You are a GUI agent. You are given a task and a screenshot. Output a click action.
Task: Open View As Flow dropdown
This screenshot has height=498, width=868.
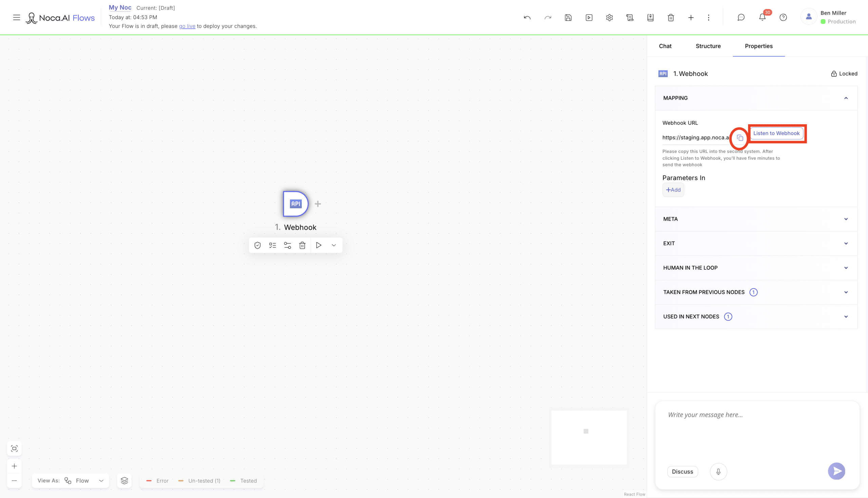pyautogui.click(x=71, y=481)
